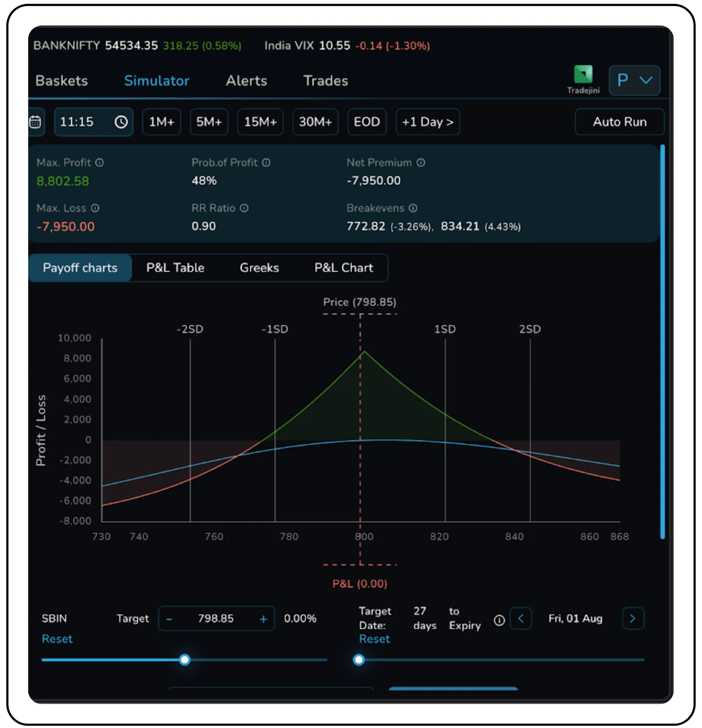Click the calendar date picker icon

[35, 122]
